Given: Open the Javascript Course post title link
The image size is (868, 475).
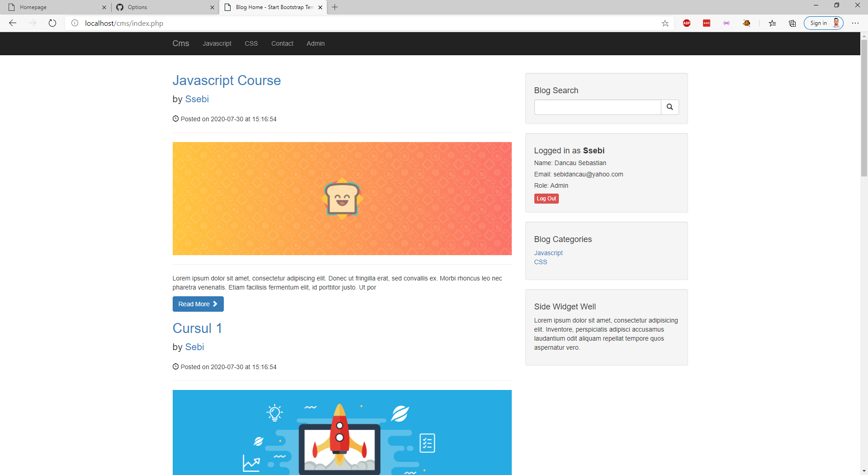Looking at the screenshot, I should click(226, 81).
